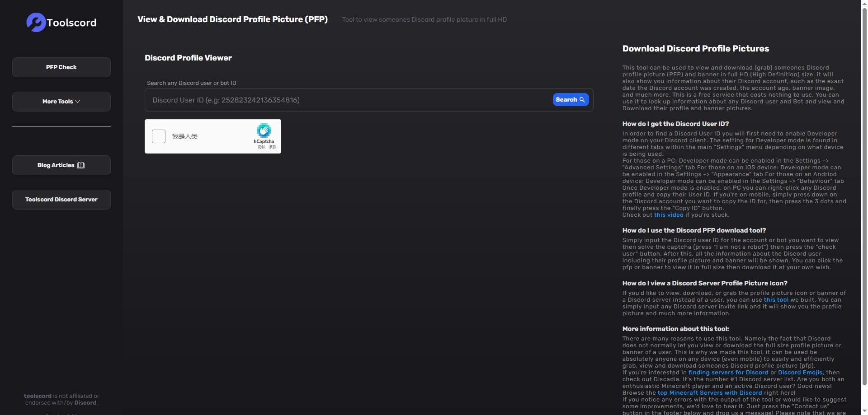Click the 'Download Discord Profile Pictures' heading
Screen dimensions: 868x415
(696, 48)
